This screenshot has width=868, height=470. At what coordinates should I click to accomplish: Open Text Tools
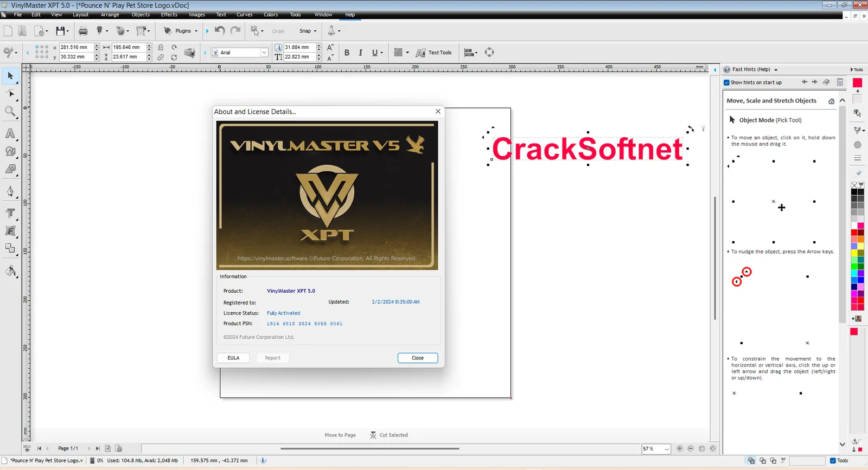(433, 53)
